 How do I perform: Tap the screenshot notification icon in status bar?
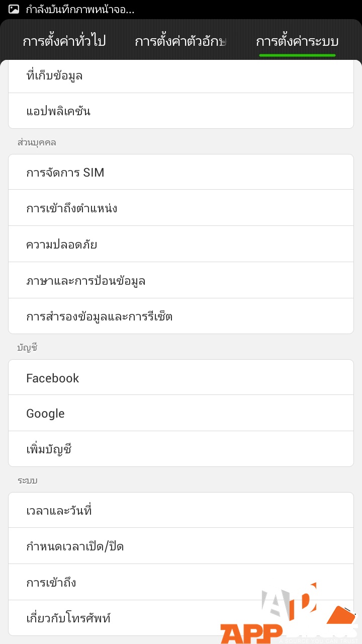[x=14, y=9]
